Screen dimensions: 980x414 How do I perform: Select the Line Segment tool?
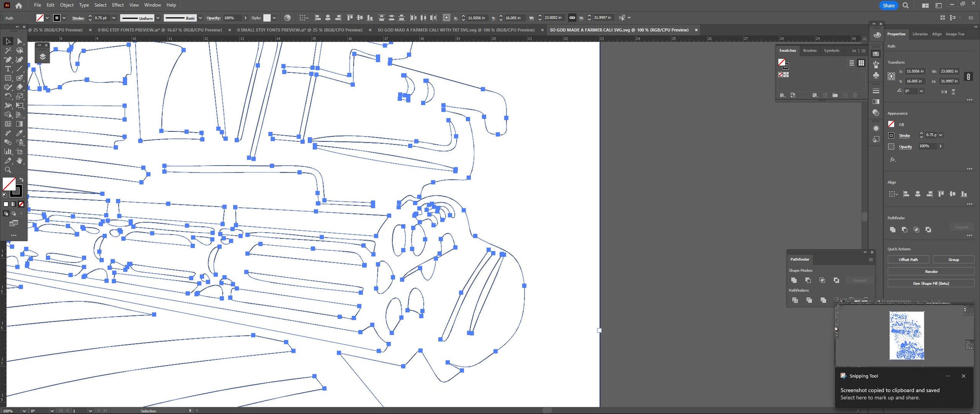click(x=20, y=69)
